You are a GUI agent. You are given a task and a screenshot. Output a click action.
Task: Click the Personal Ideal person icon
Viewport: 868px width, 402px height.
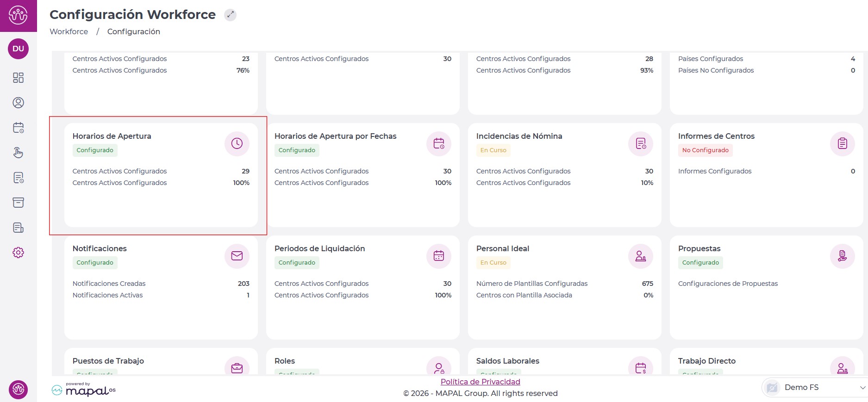(x=640, y=256)
